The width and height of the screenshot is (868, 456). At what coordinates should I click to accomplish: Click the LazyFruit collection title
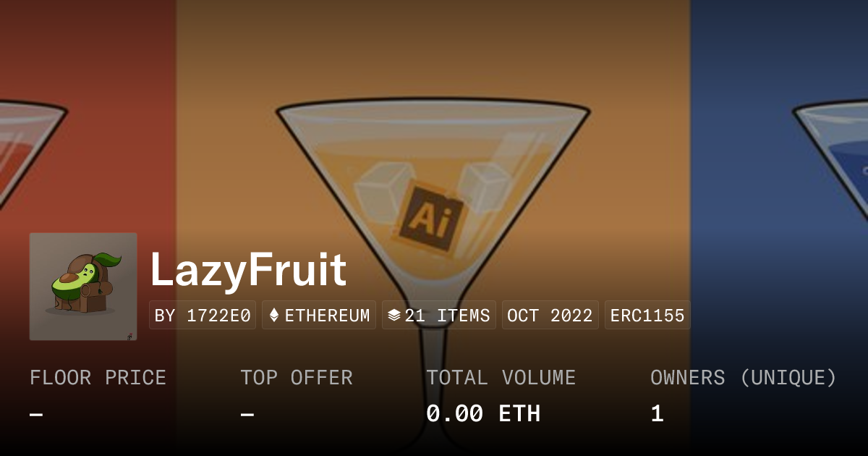click(x=248, y=270)
